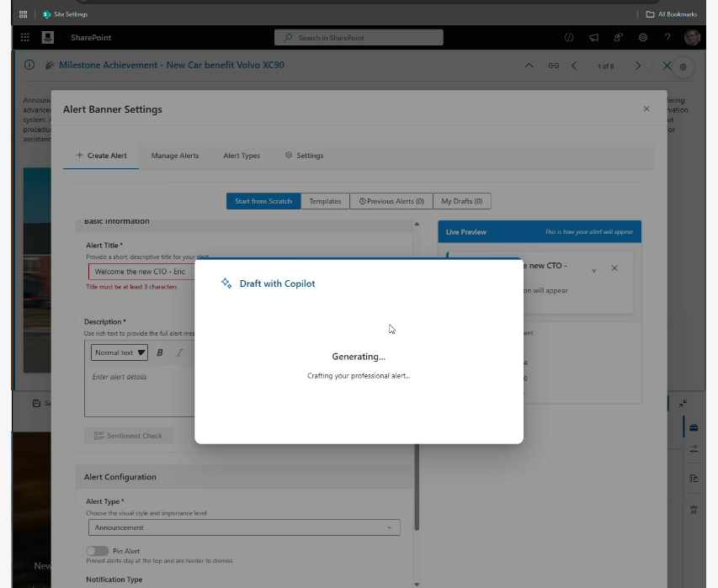Go to previous alert with left chevron

[x=574, y=66]
